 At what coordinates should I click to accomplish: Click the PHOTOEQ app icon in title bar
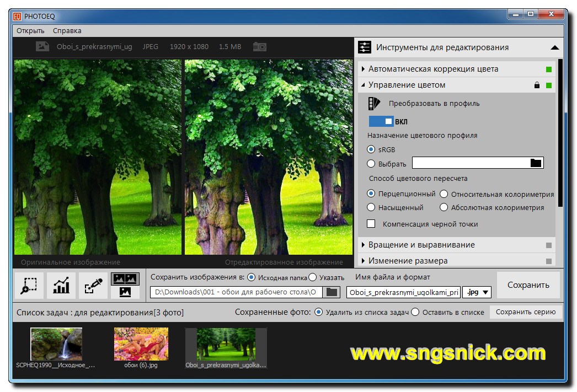[x=17, y=17]
